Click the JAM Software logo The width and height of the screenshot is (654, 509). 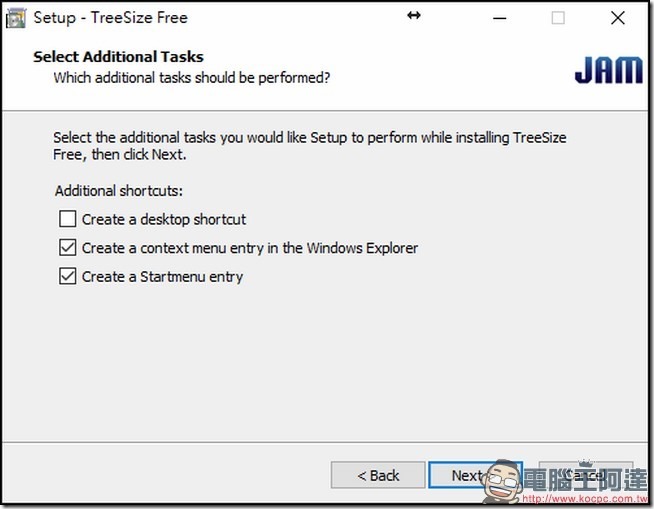coord(608,70)
